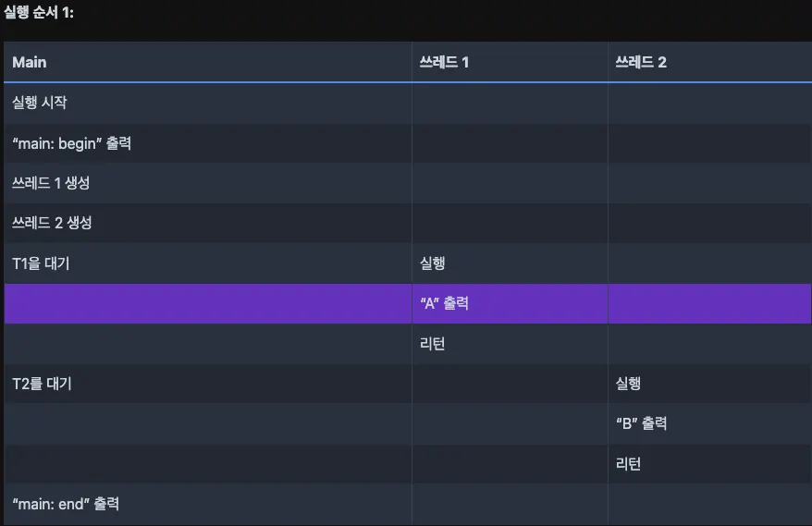Click the T1을 대기 cell
The width and height of the screenshot is (812, 526).
tap(208, 263)
